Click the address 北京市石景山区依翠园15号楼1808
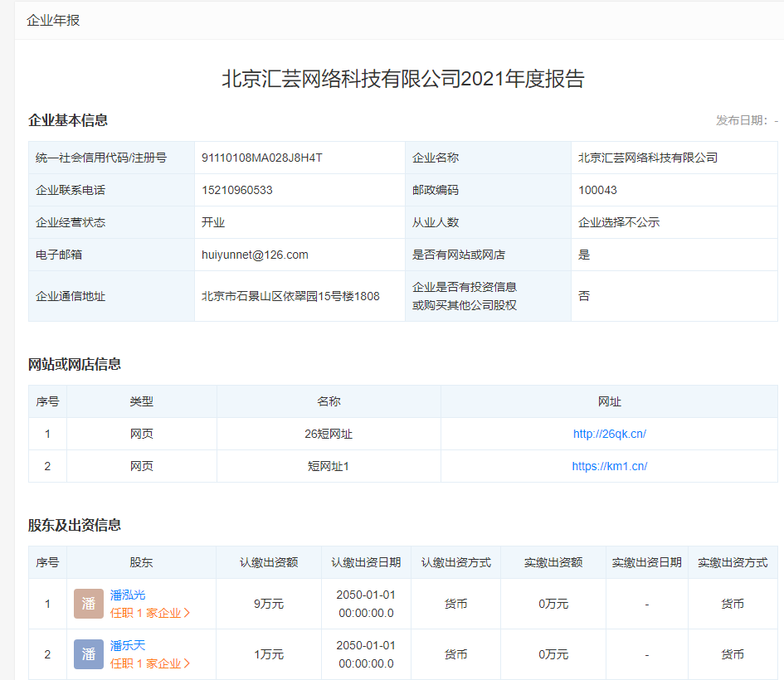 [x=290, y=296]
